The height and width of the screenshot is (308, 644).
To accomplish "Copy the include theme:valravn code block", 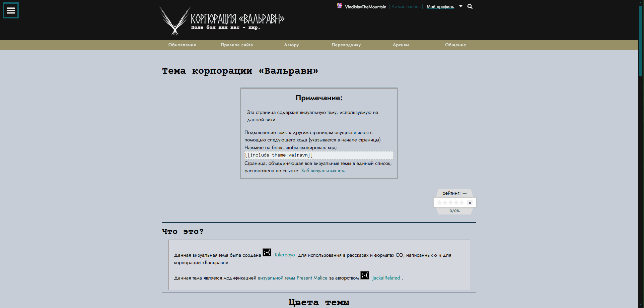I will 318,155.
